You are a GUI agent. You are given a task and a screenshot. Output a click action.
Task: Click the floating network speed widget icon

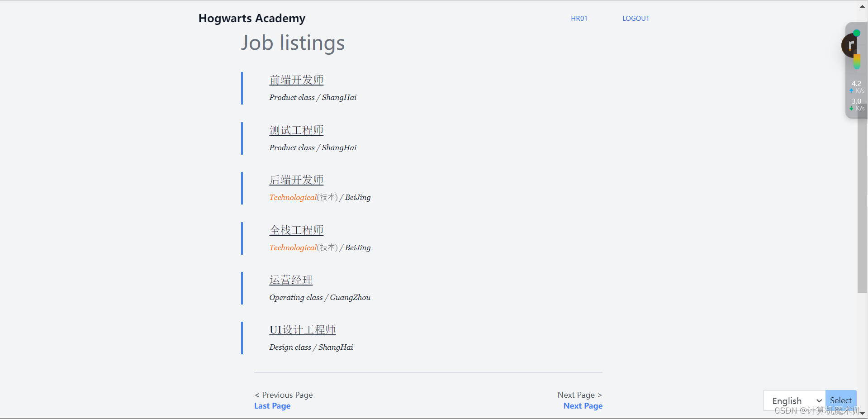coord(850,45)
